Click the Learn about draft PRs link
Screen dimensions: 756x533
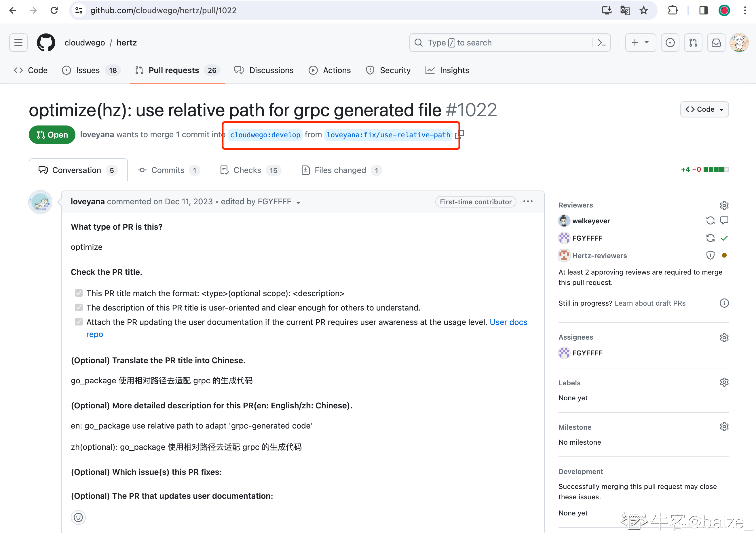pyautogui.click(x=650, y=303)
